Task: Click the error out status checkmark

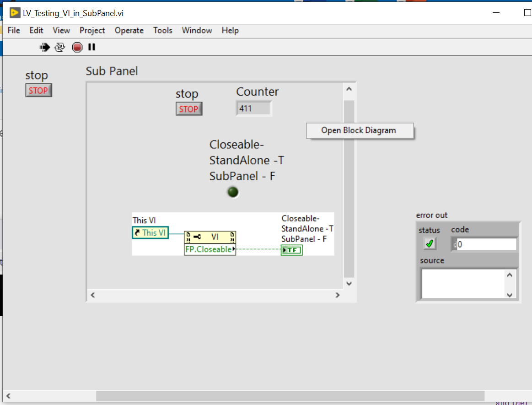Action: [x=430, y=244]
